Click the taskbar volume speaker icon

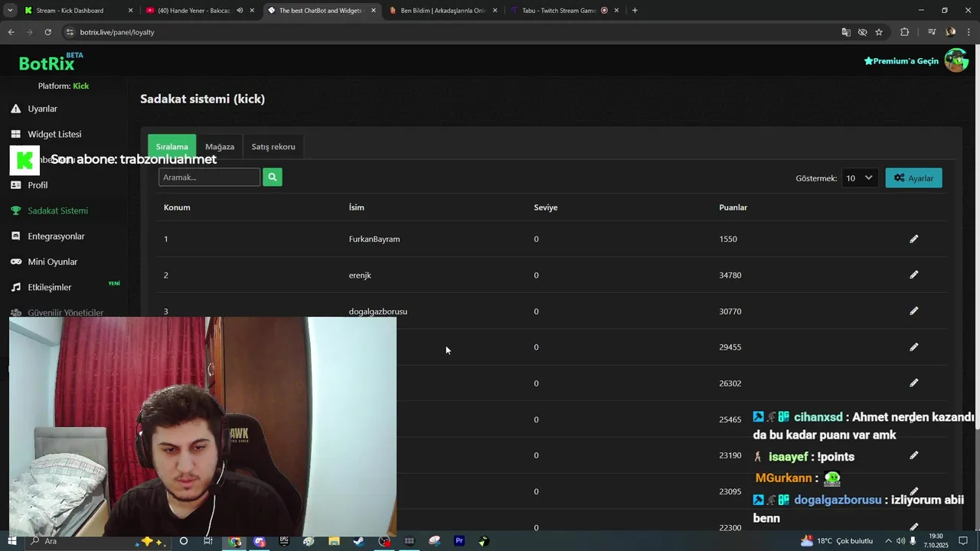[901, 541]
